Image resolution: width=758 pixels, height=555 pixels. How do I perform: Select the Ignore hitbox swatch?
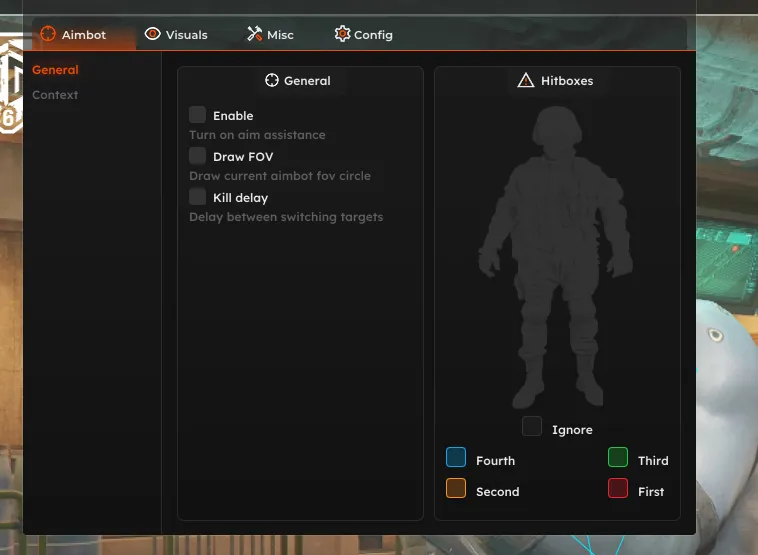click(532, 426)
